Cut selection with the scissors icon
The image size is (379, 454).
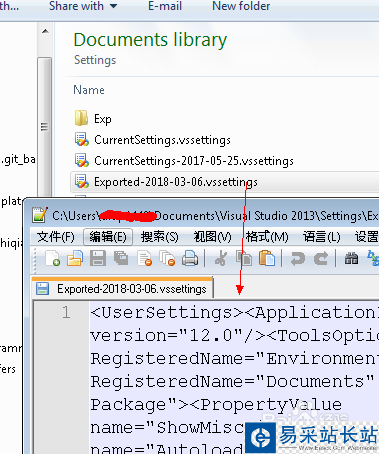220,259
